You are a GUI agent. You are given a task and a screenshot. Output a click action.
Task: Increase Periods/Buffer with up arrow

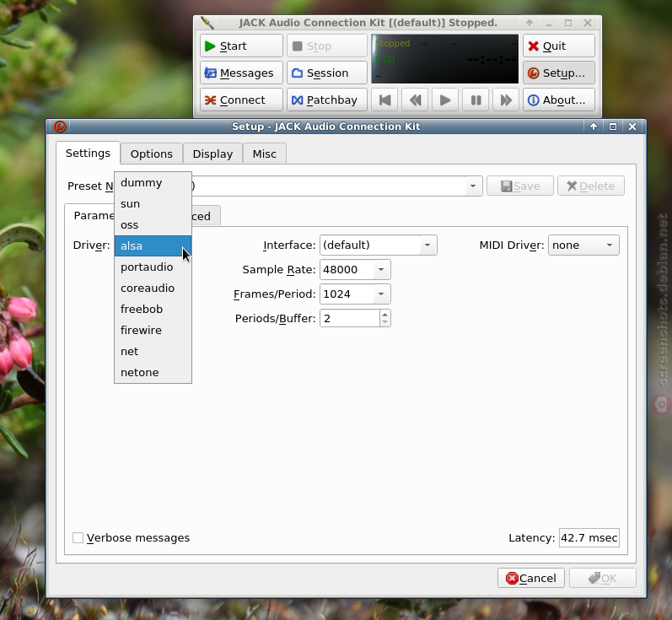[x=384, y=315]
